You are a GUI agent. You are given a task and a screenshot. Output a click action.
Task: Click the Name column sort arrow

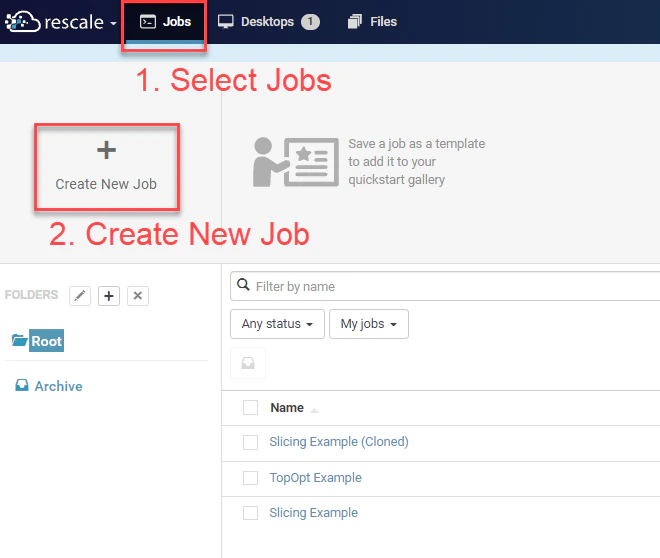click(314, 410)
